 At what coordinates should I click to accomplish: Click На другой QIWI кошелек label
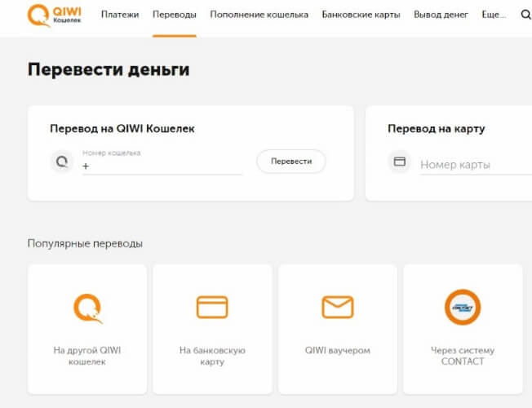coord(87,356)
